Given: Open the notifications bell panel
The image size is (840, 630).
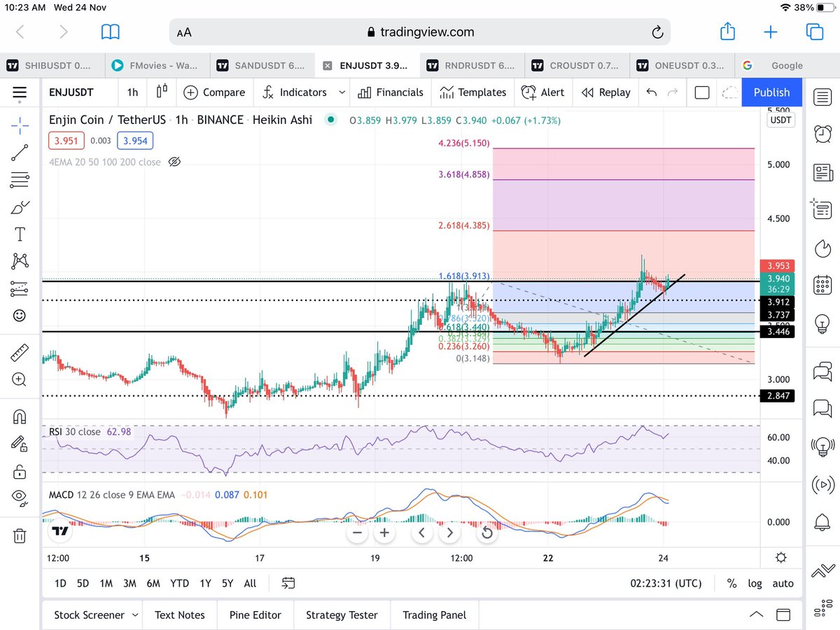Looking at the screenshot, I should tap(822, 521).
